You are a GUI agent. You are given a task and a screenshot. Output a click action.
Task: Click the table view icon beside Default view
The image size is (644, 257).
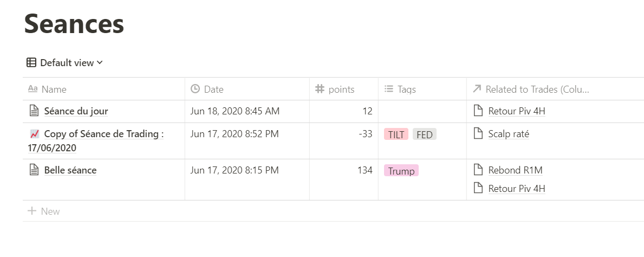[31, 63]
